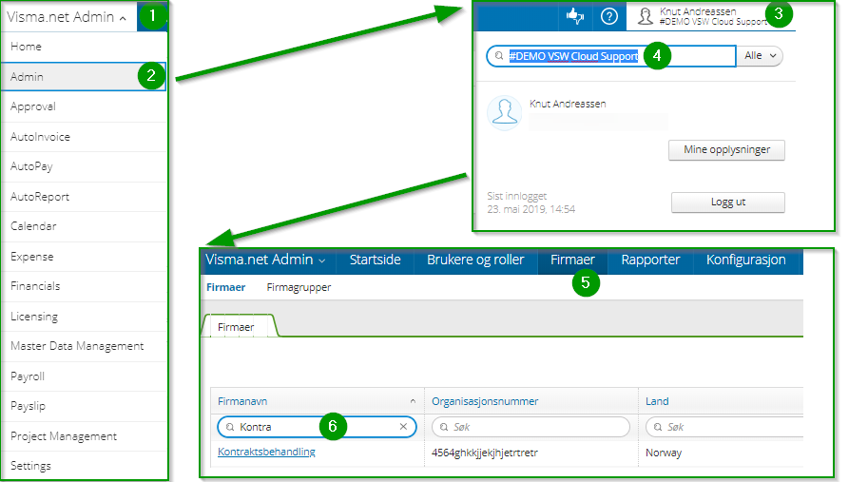
Task: Click the magnifier icon in the company search box
Action: pos(499,56)
